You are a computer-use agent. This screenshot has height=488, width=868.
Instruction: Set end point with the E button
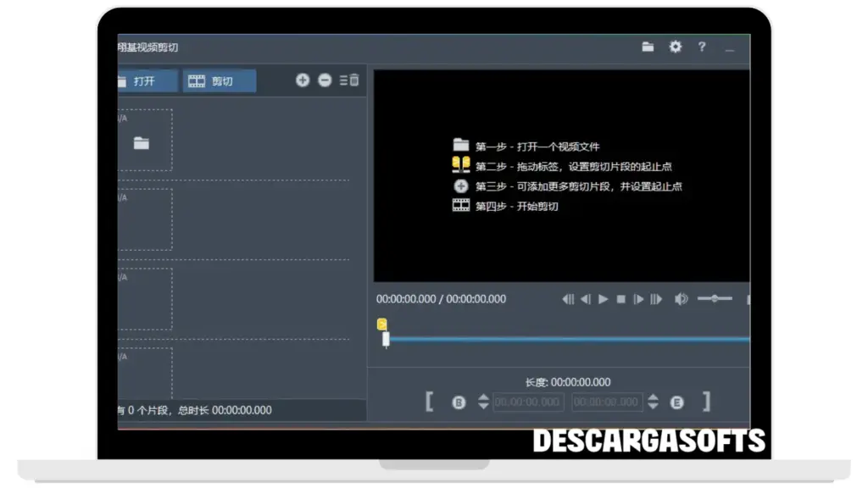pos(676,403)
